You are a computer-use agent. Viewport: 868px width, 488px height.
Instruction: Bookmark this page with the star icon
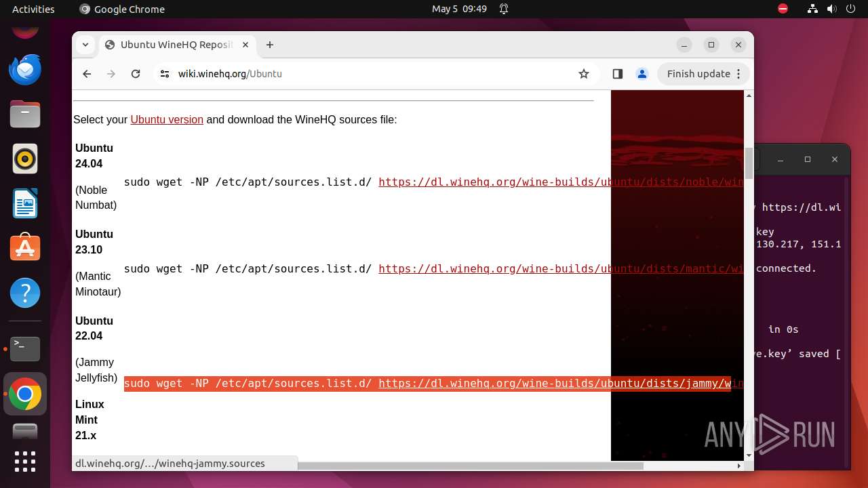(x=584, y=74)
